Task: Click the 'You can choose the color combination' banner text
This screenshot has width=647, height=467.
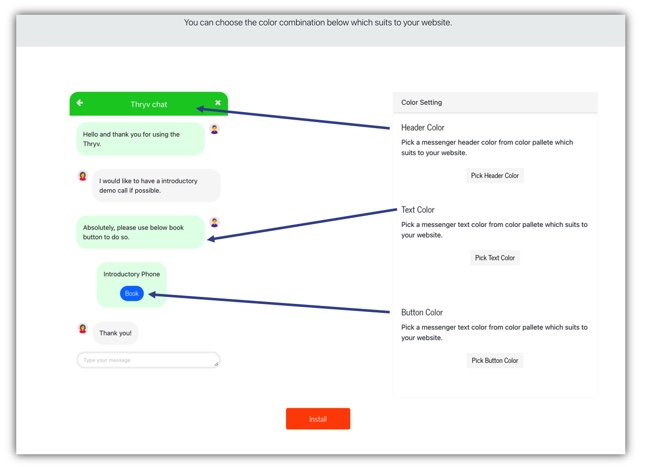Action: [x=318, y=22]
